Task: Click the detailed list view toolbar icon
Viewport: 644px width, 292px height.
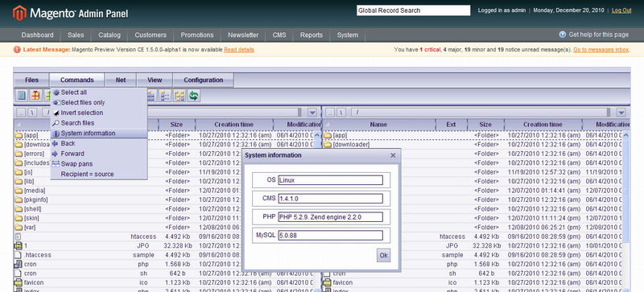Action: point(165,96)
